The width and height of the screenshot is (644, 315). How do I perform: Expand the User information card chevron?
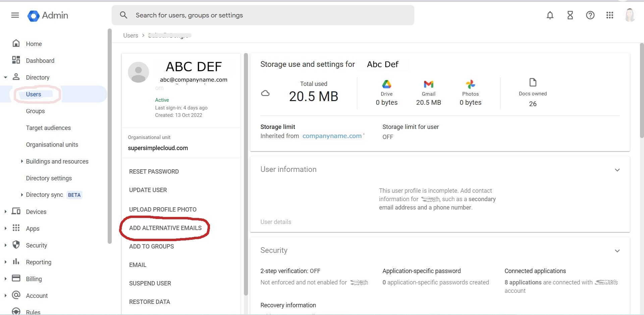click(x=617, y=170)
